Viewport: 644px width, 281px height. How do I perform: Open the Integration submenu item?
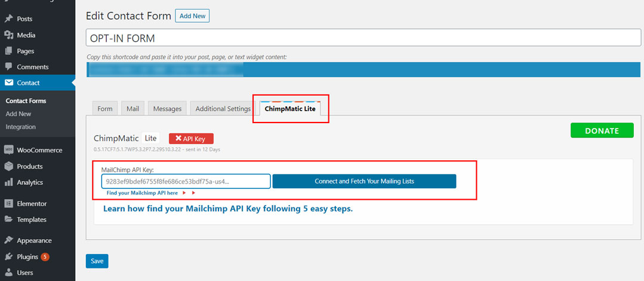20,127
